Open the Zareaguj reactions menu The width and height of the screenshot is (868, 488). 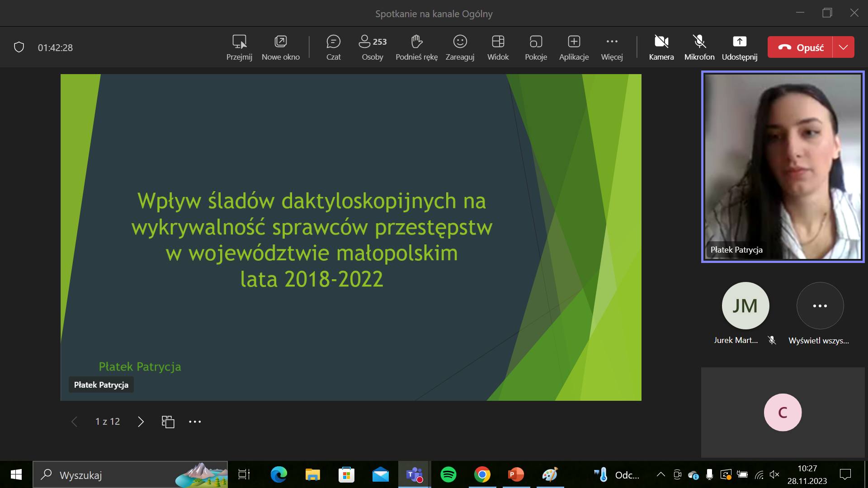point(460,47)
